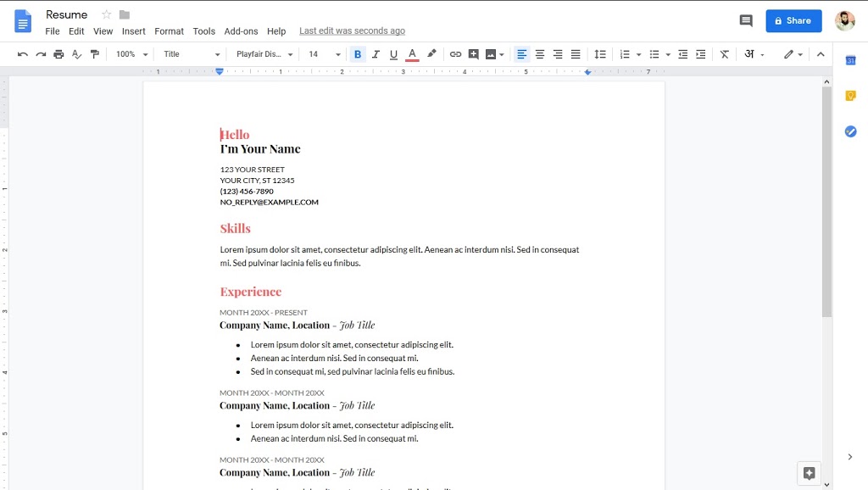This screenshot has height=490, width=868.
Task: Click the blue Share button
Action: pyautogui.click(x=793, y=21)
